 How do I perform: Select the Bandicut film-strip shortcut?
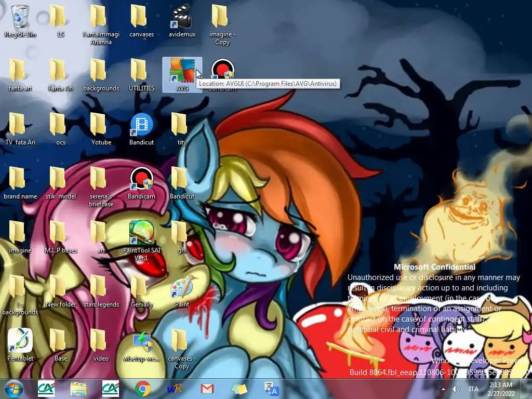141,129
